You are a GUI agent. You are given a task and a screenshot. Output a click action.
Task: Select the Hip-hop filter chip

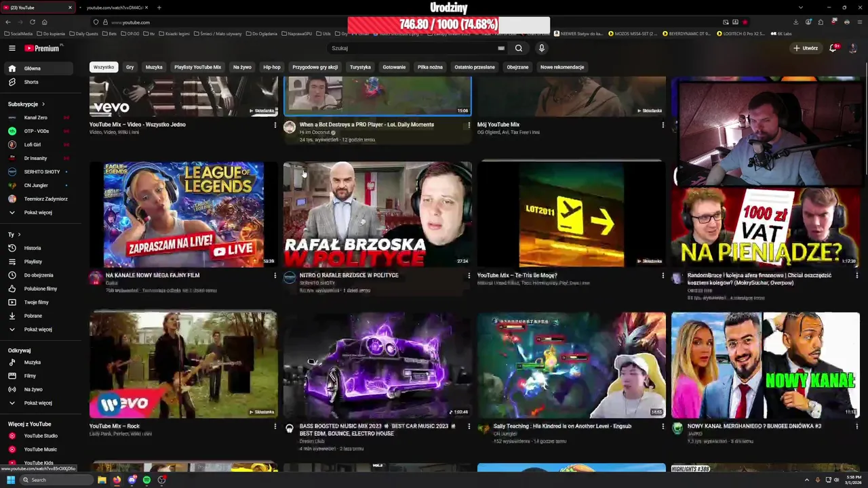tap(272, 67)
